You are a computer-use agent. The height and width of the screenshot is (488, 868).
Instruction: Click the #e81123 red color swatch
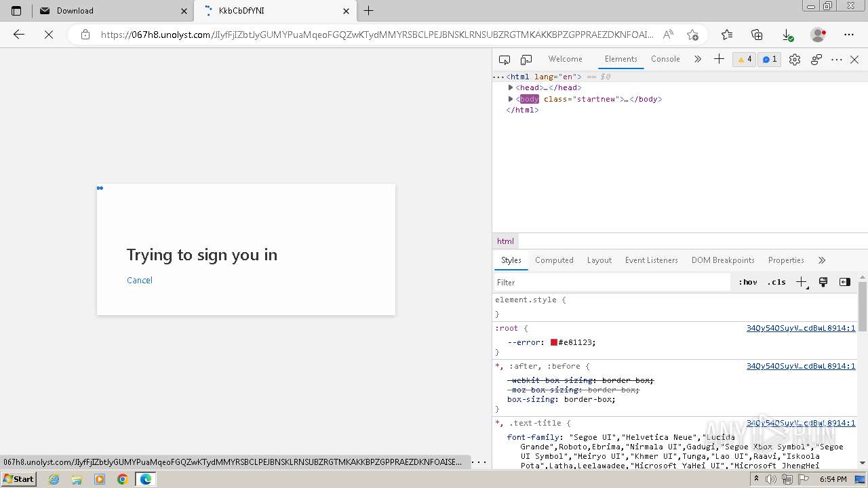click(553, 342)
